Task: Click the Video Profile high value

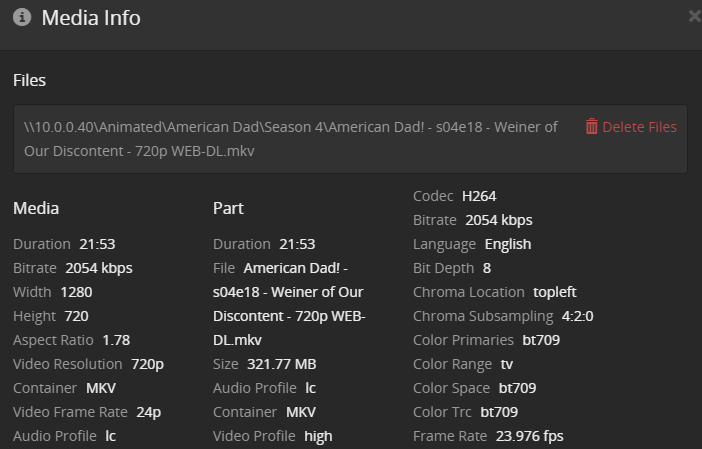Action: (x=317, y=436)
